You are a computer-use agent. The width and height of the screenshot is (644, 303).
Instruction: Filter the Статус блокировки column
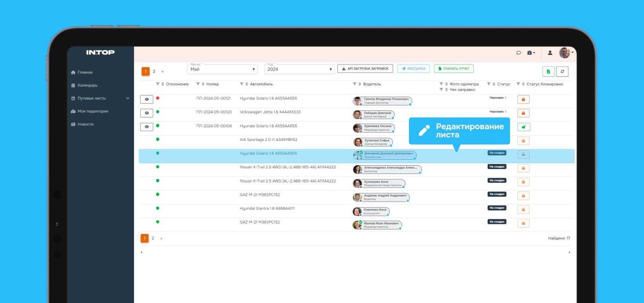518,84
